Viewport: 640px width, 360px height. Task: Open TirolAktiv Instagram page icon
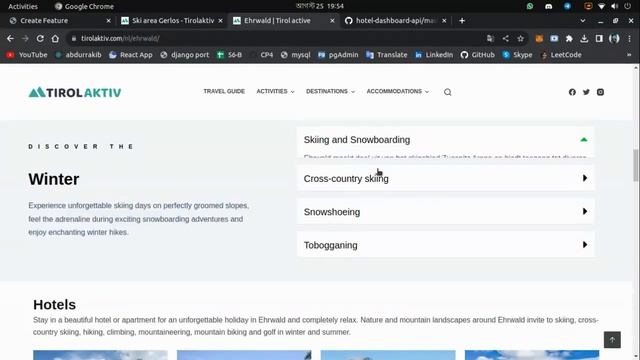point(600,92)
